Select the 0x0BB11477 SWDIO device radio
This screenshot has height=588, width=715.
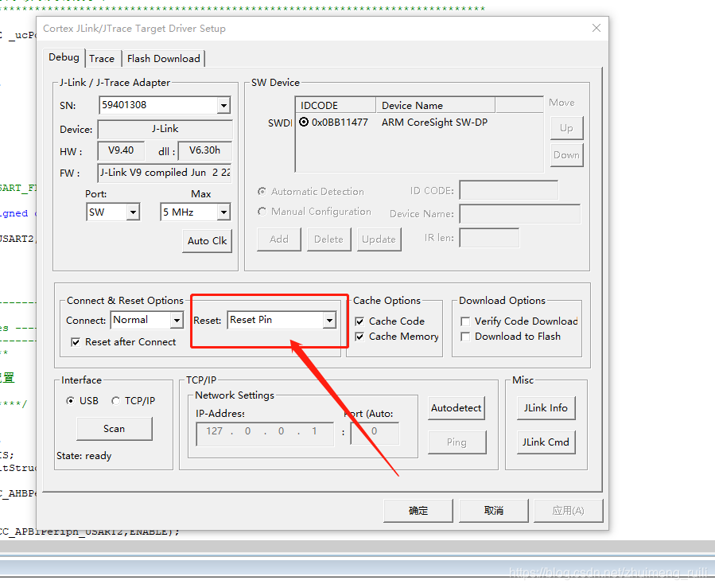click(304, 123)
